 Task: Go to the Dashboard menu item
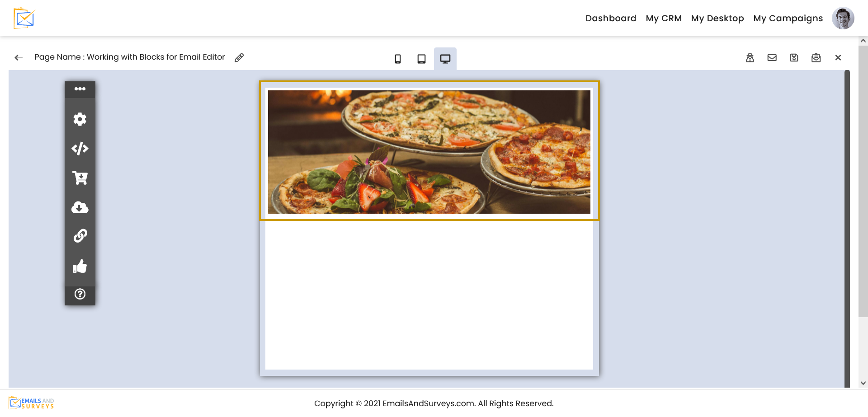pyautogui.click(x=611, y=18)
